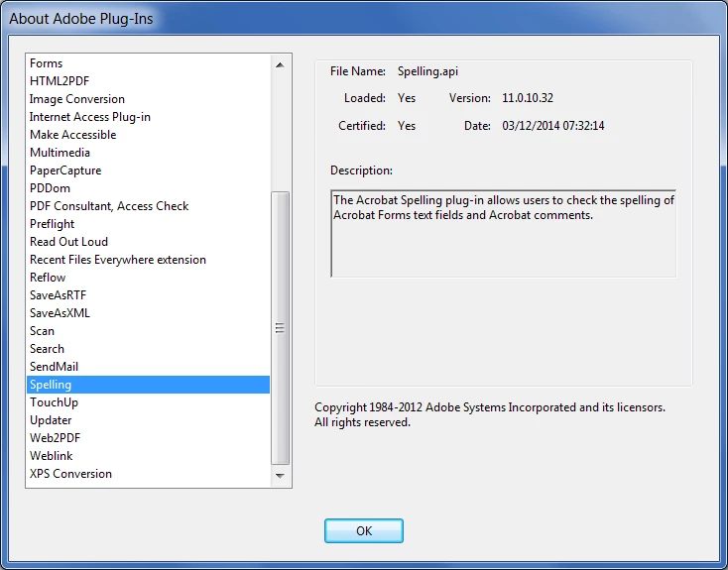Select SendMail plug-in
The image size is (728, 570).
pos(148,367)
